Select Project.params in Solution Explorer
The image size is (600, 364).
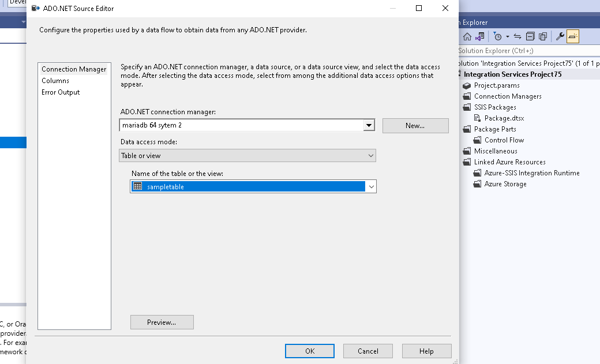(496, 85)
